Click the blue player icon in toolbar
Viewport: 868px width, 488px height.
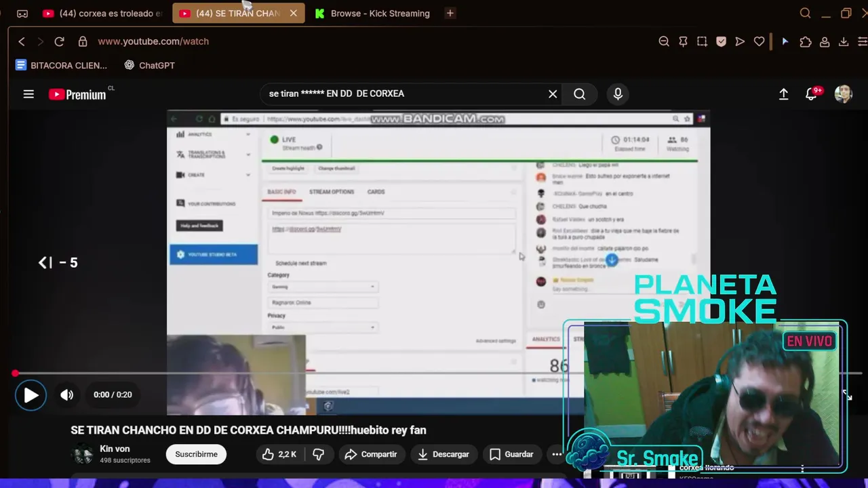[x=785, y=41]
